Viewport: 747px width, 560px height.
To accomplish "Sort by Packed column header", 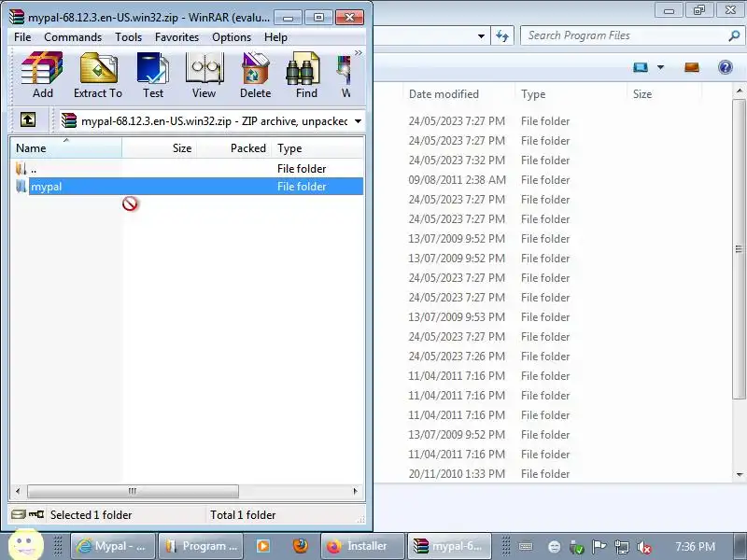I will [x=234, y=148].
